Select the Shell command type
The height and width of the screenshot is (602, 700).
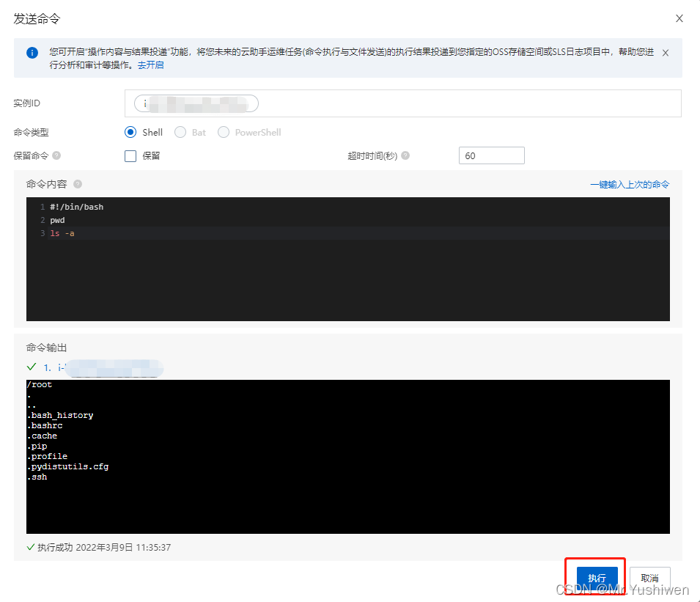(131, 133)
